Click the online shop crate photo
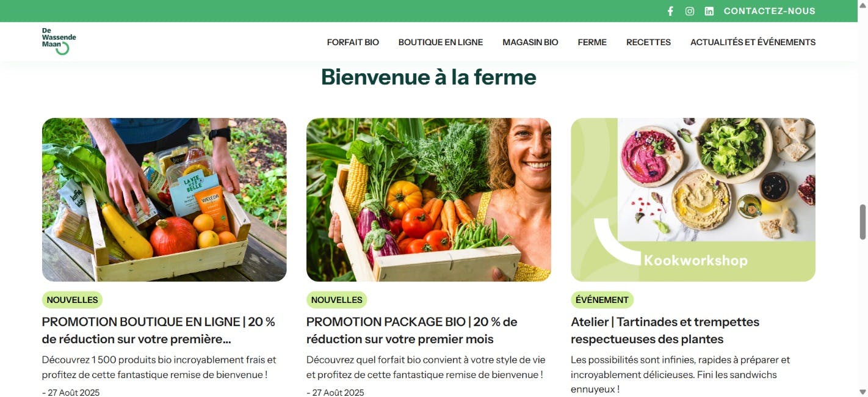Image resolution: width=868 pixels, height=397 pixels. [x=164, y=200]
